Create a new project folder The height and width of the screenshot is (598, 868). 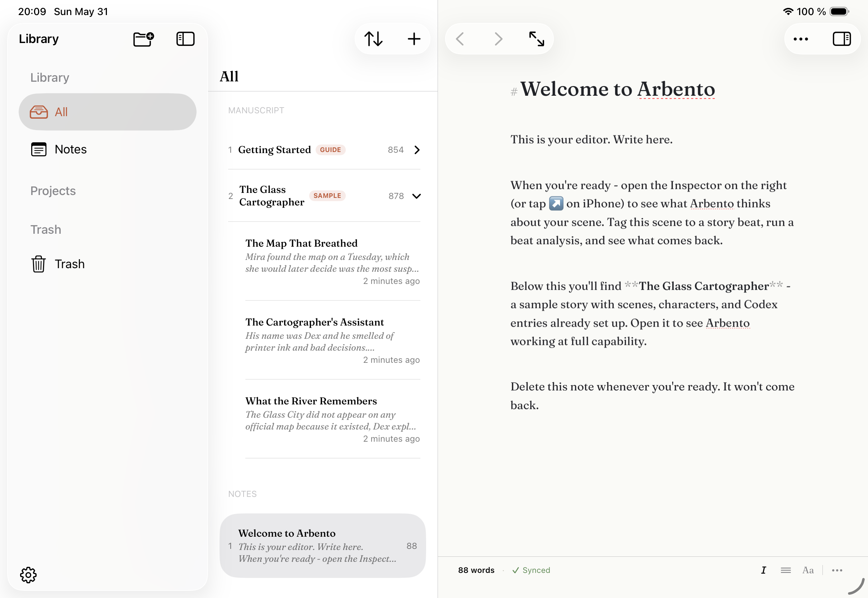tap(143, 39)
